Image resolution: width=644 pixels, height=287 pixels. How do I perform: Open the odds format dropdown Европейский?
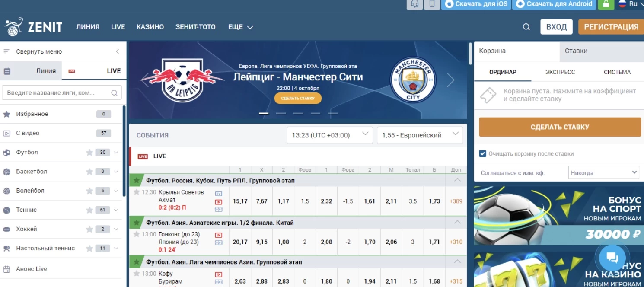tap(420, 135)
